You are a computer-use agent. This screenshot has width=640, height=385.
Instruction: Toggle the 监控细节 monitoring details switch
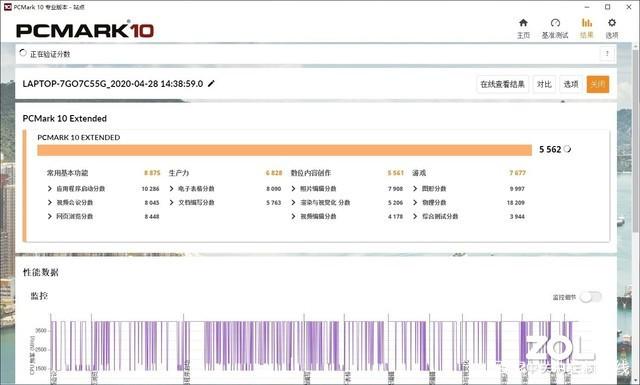pos(591,297)
